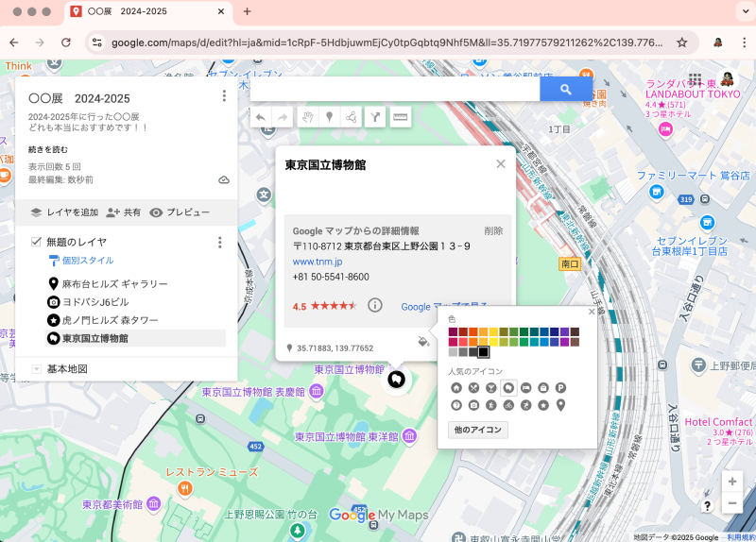Click 共有 to share the map
Viewport: 756px width, 542px height.
[x=124, y=212]
